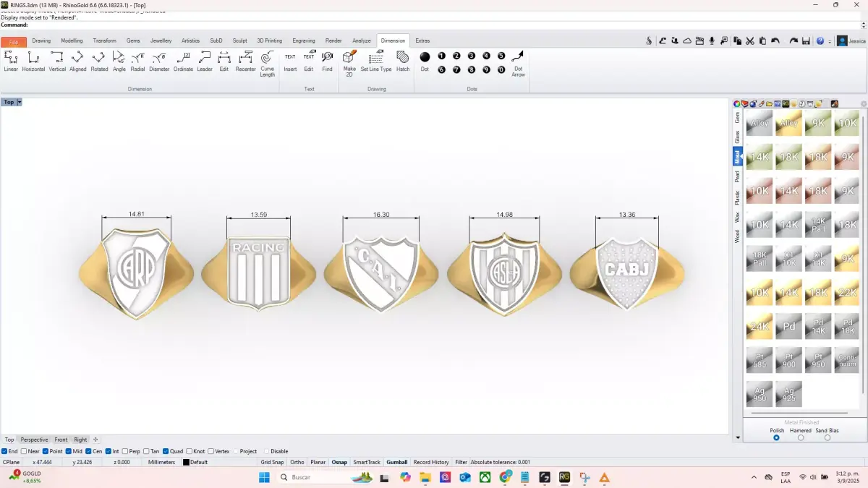Expand the quick access toolbar options arrow
The height and width of the screenshot is (488, 868).
830,41
